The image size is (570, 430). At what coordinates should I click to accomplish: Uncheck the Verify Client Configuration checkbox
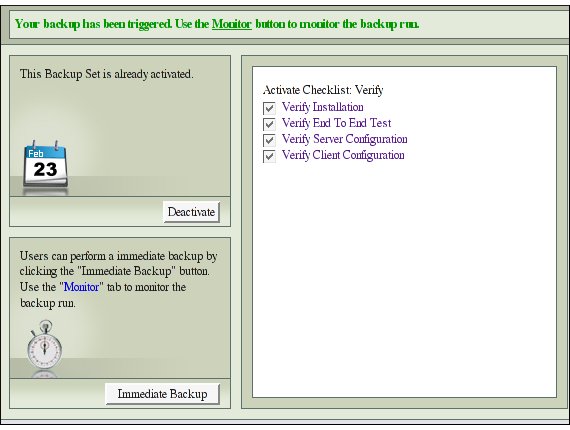point(269,156)
